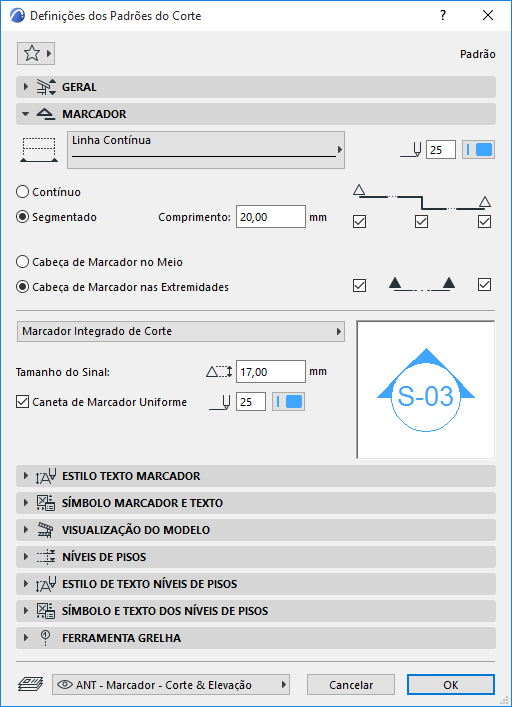512x707 pixels.
Task: Click the Cancelar button
Action: 351,684
